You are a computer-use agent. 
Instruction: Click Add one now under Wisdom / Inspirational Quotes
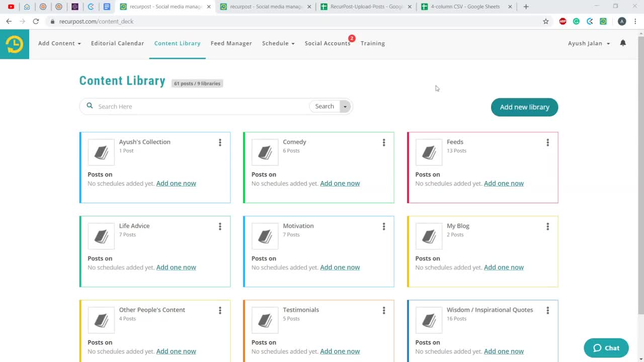tap(504, 351)
